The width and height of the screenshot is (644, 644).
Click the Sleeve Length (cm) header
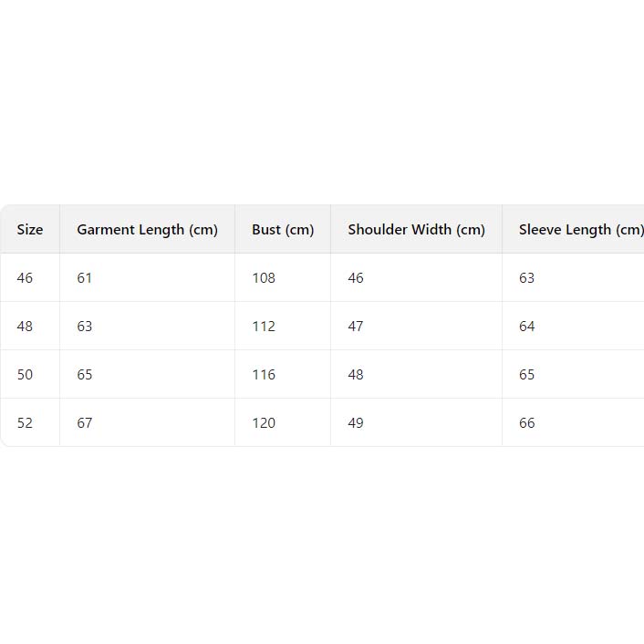580,230
